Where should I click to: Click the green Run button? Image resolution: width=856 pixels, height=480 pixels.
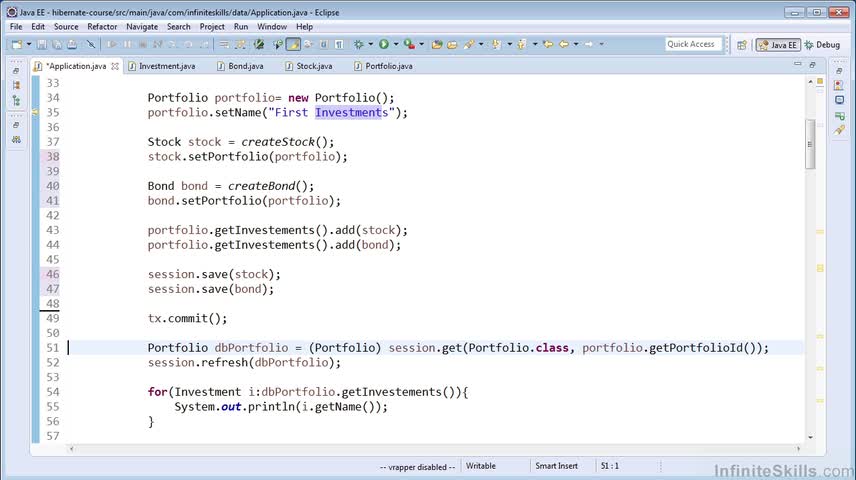tap(384, 44)
